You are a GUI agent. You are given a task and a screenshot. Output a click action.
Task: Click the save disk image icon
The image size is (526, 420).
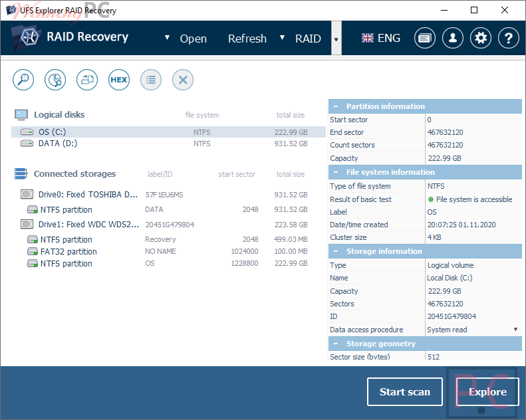click(87, 80)
